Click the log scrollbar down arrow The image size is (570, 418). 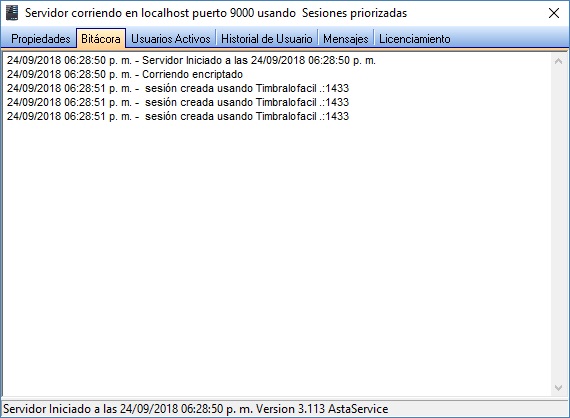point(558,388)
